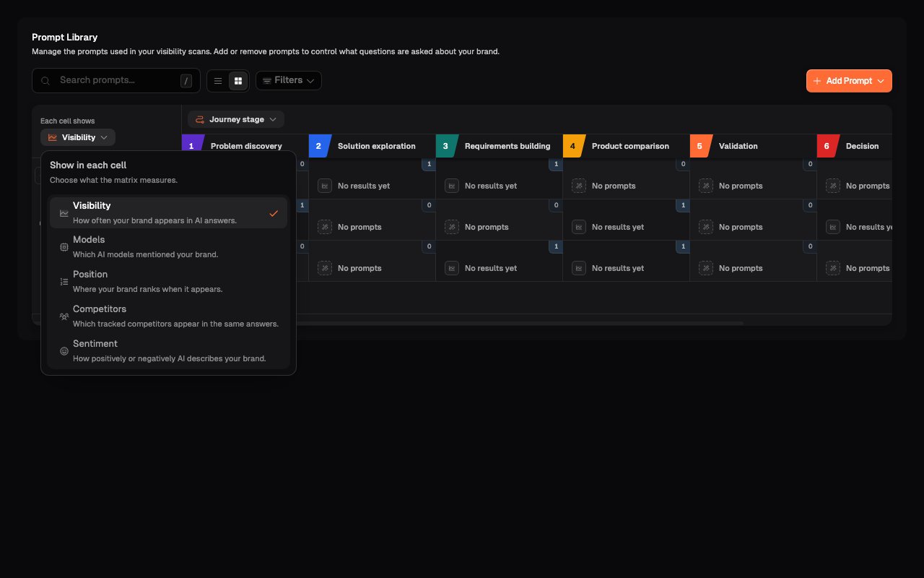924x578 pixels.
Task: Click "No prompts" in middle-row Solution exploration cell
Action: click(359, 227)
